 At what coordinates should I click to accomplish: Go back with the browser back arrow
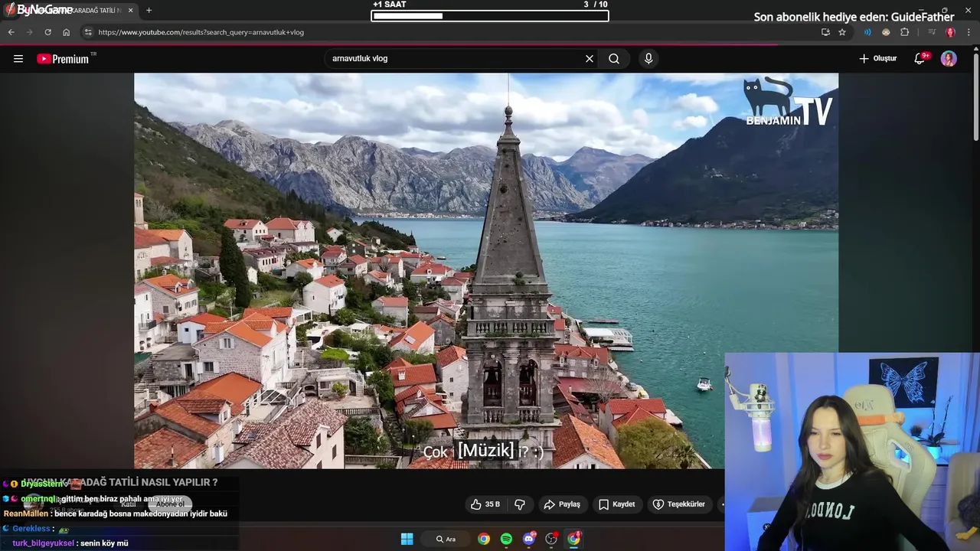point(11,32)
